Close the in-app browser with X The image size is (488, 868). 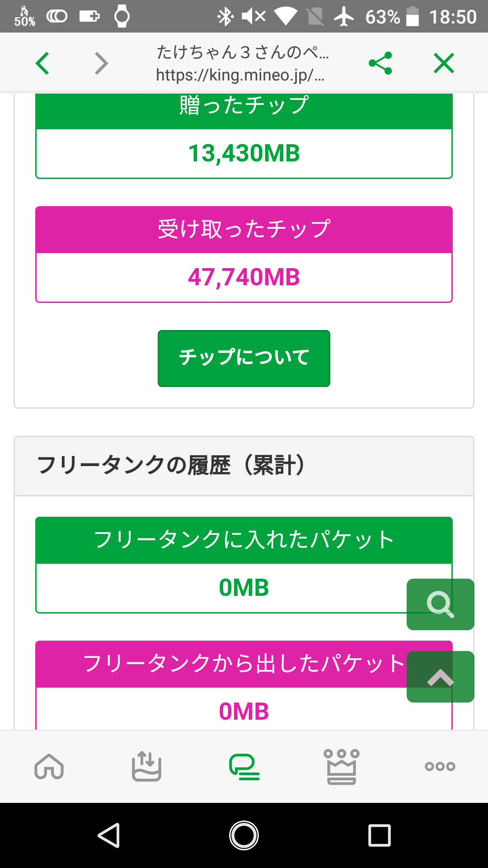444,63
